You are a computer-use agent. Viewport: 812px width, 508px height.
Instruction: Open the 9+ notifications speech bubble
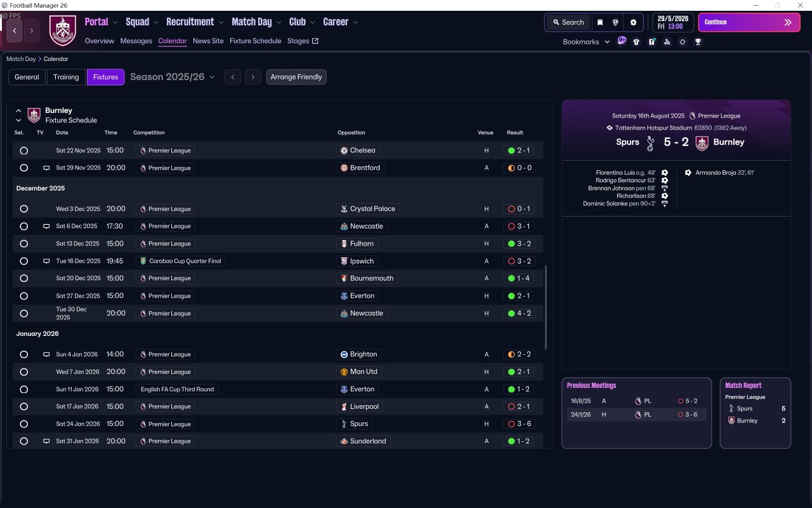tap(622, 41)
